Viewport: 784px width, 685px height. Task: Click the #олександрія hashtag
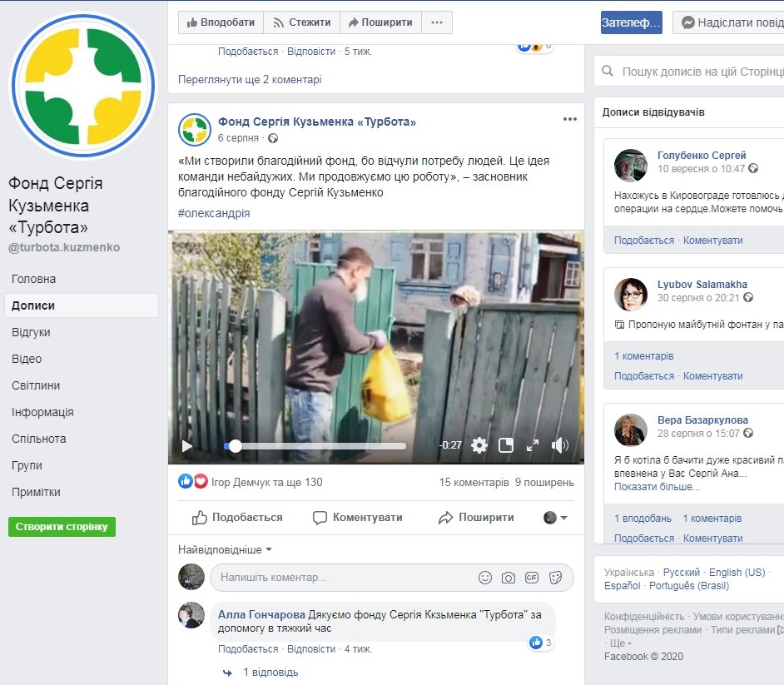coord(214,213)
